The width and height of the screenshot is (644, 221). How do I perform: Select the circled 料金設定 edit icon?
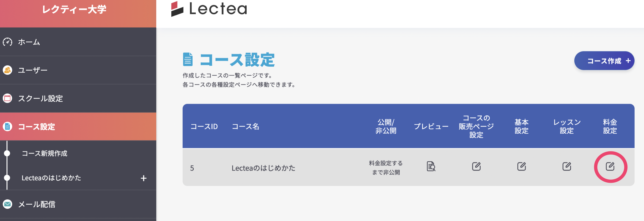pos(610,167)
